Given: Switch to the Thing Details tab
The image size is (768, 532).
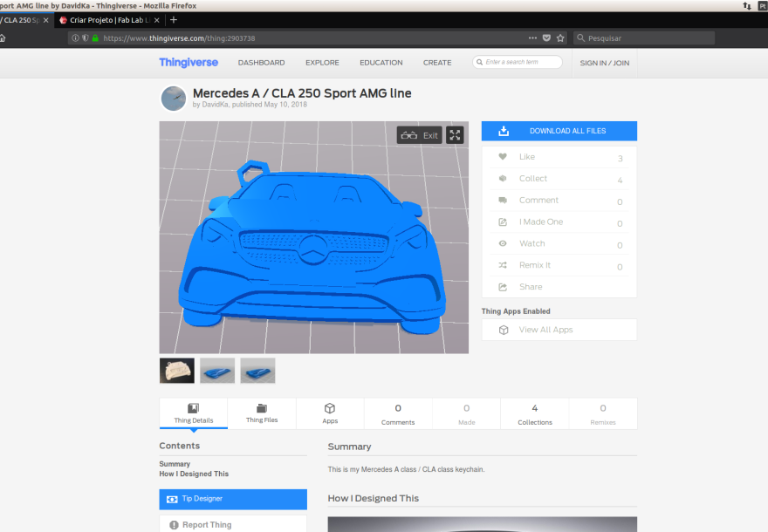Looking at the screenshot, I should [x=194, y=413].
